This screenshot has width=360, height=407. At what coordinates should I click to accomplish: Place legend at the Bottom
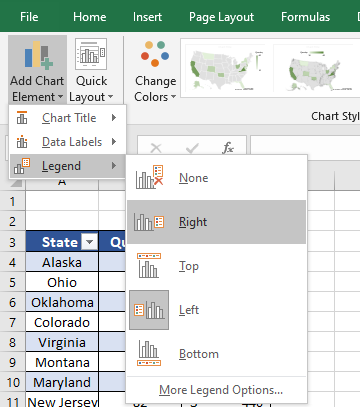click(x=216, y=354)
